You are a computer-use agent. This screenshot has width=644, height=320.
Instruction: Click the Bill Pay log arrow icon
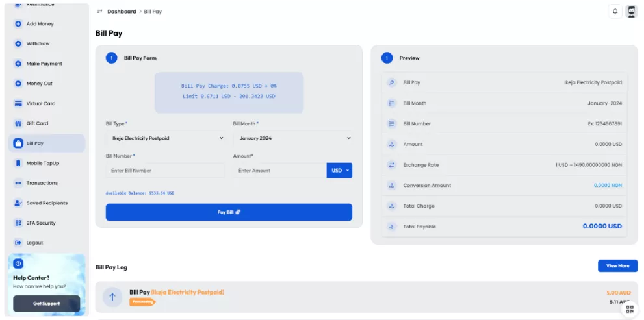(x=112, y=297)
